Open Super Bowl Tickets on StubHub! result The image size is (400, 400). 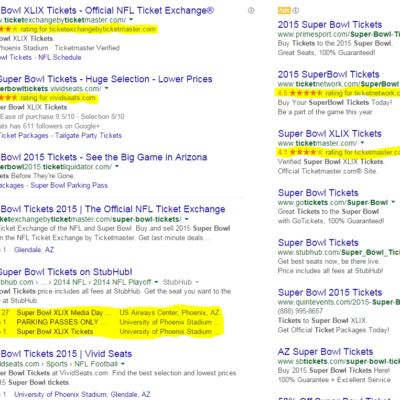pos(66,272)
